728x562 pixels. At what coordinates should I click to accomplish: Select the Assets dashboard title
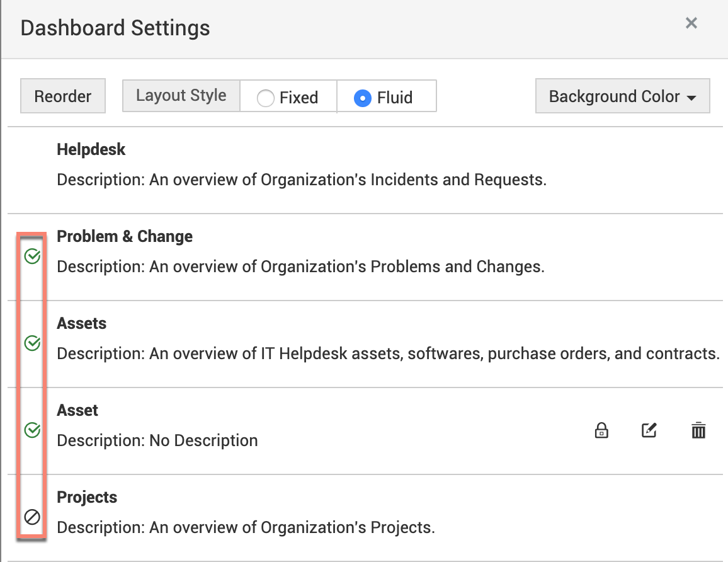[82, 323]
